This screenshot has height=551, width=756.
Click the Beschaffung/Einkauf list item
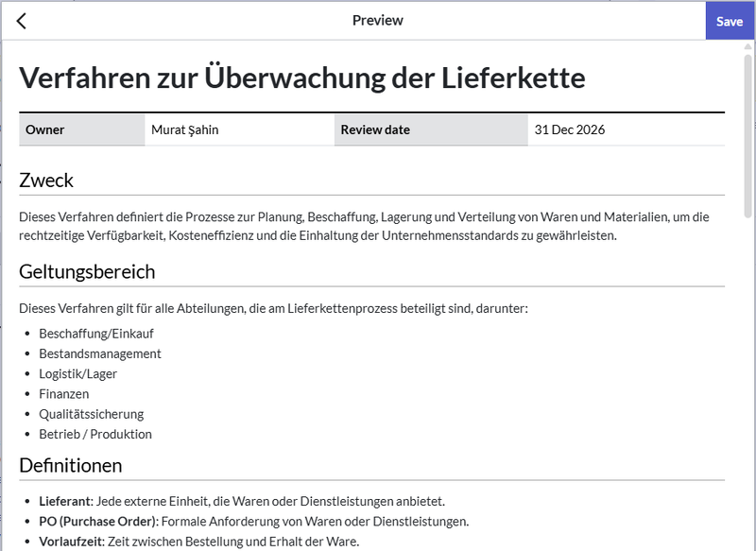98,333
